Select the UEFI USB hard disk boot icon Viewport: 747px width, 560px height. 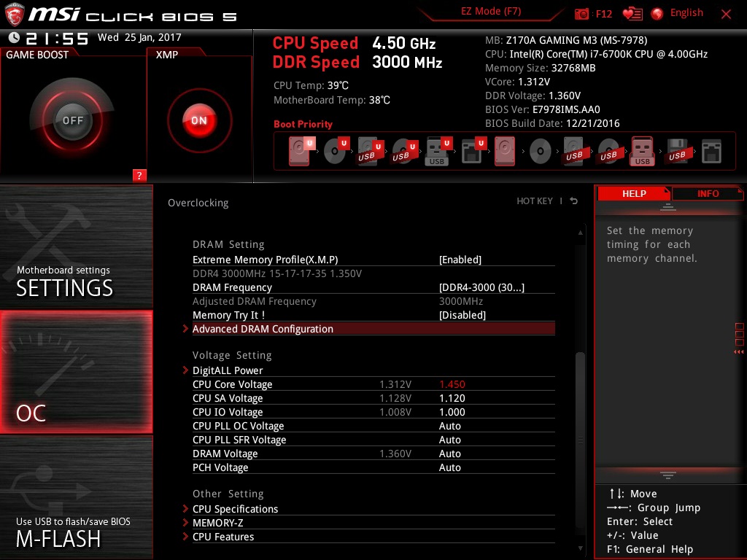point(371,152)
